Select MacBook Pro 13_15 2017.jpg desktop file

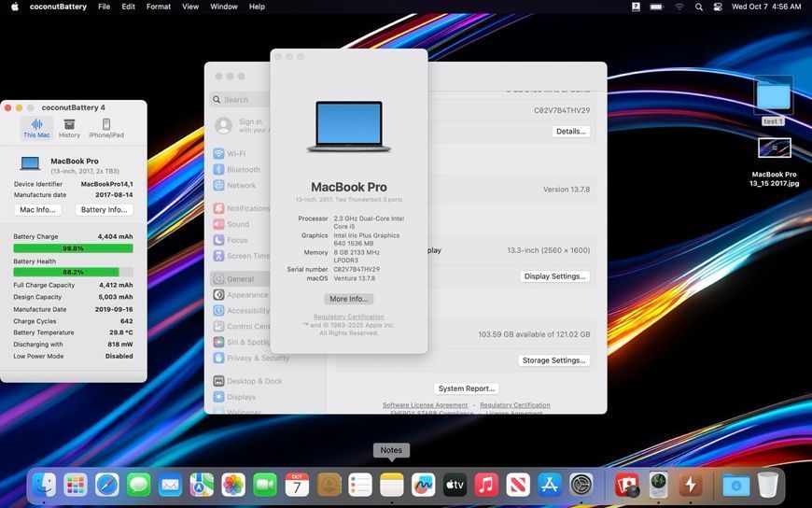coord(774,162)
